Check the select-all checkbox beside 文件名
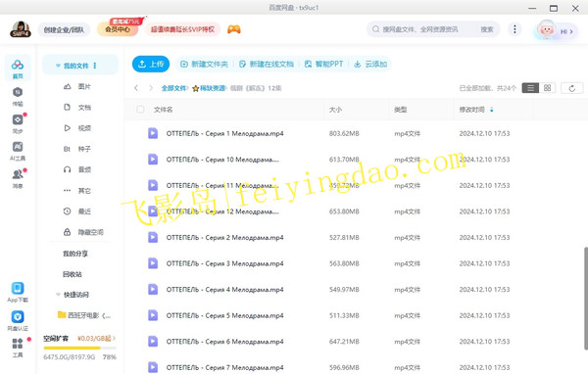This screenshot has width=588, height=374. pyautogui.click(x=140, y=110)
